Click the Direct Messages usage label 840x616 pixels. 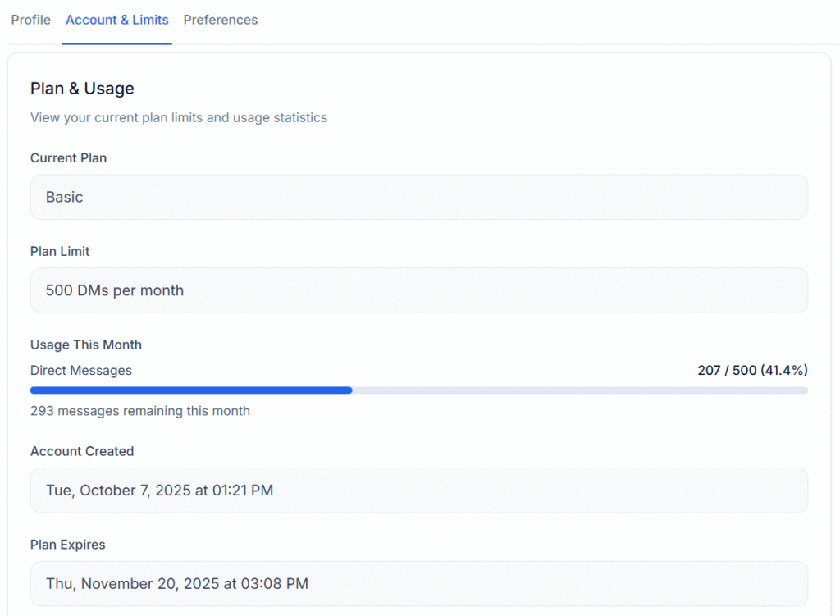point(81,371)
